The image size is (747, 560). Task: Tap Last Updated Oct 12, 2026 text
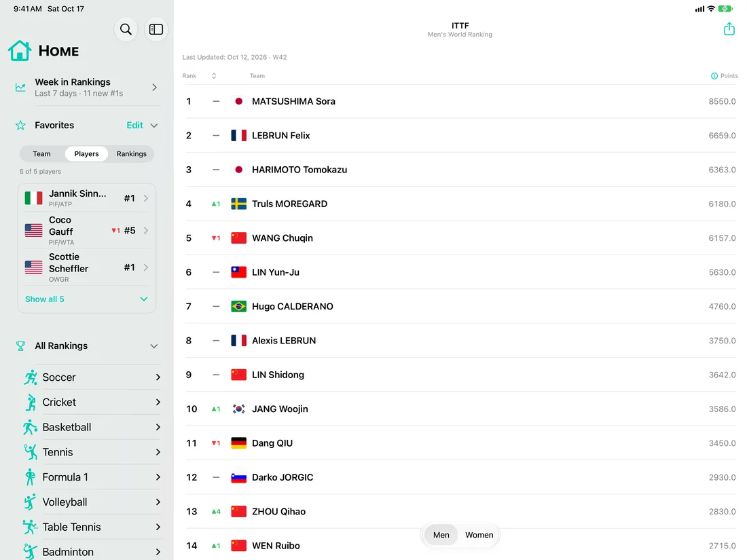(x=234, y=57)
